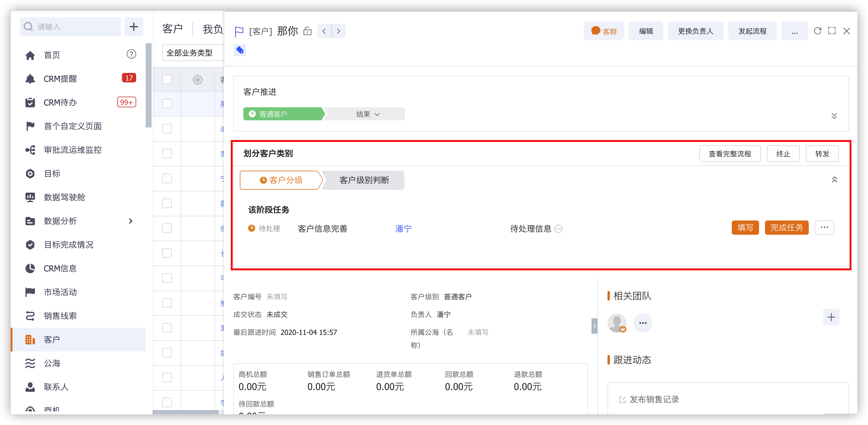
Task: Check the fifth customer row checkbox
Action: pyautogui.click(x=167, y=203)
